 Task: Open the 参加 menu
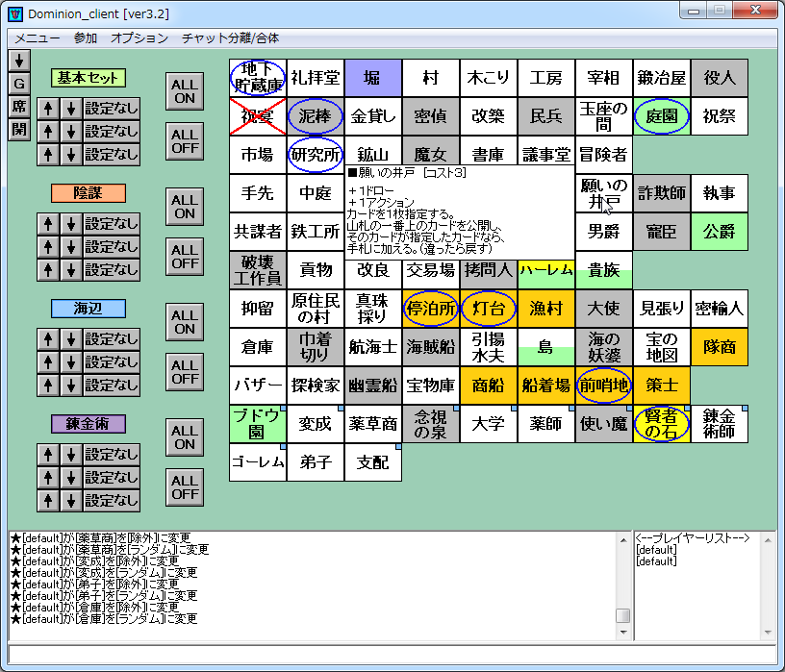(85, 38)
